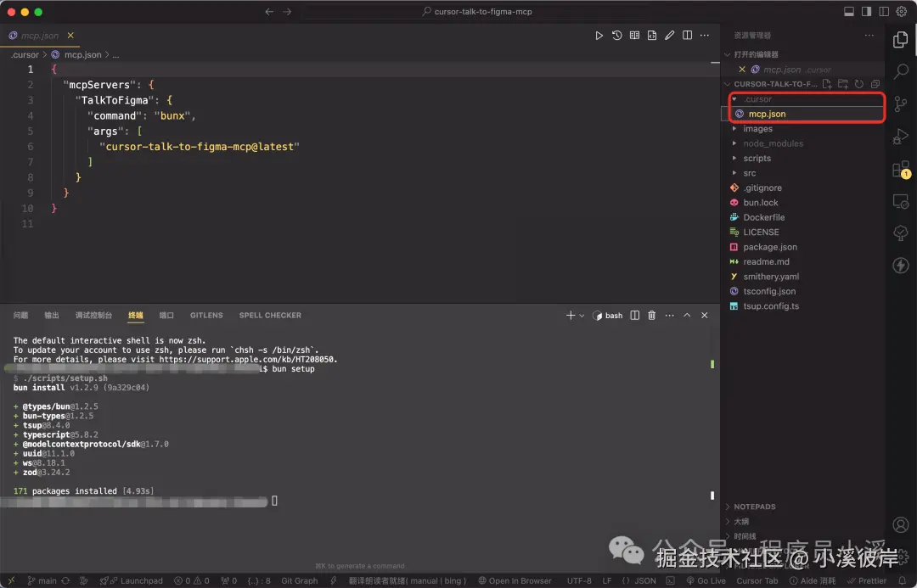Switch to the 问题 problems tab
917x588 pixels.
click(20, 316)
